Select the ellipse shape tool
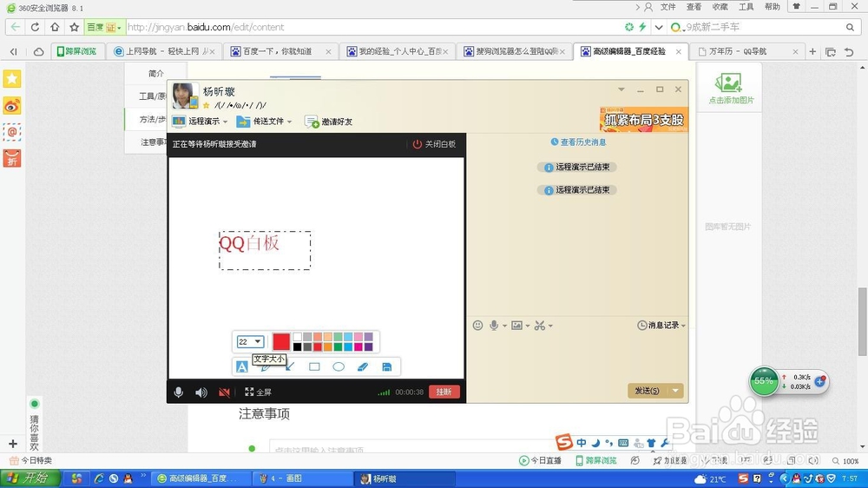The width and height of the screenshot is (868, 488). [x=339, y=366]
